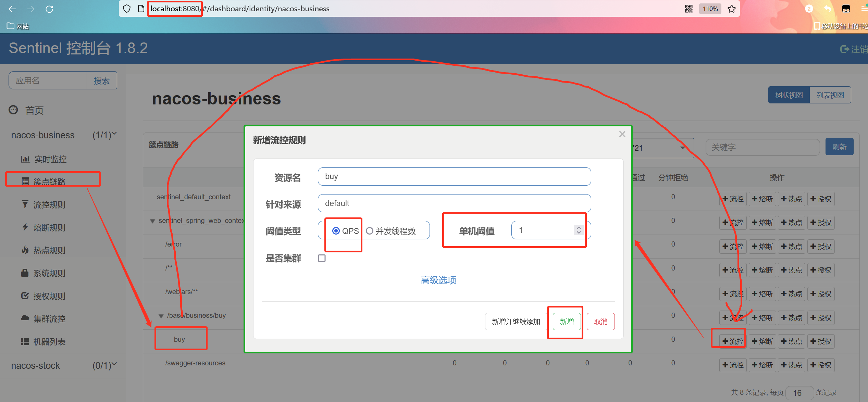Add 熔断 rule for buy row
This screenshot has height=402, width=868.
coord(762,341)
